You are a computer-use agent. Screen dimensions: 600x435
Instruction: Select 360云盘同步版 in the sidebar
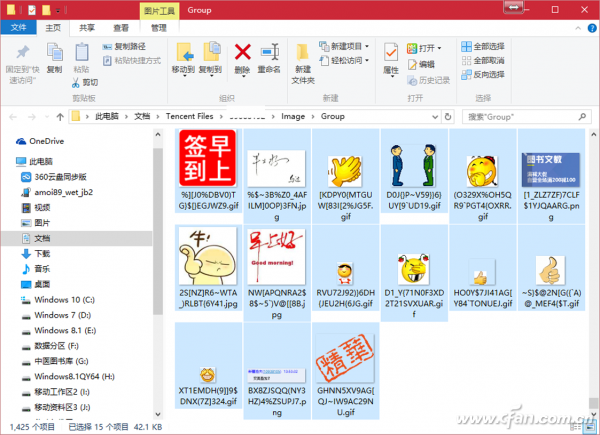[54, 177]
